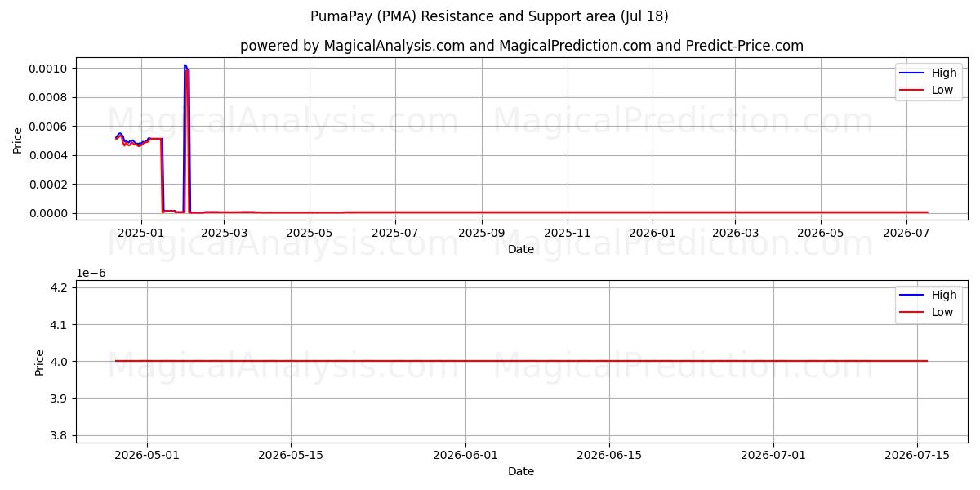This screenshot has height=490, width=980.
Task: Click the 2025-01 tick label on top axis
Action: coord(141,233)
